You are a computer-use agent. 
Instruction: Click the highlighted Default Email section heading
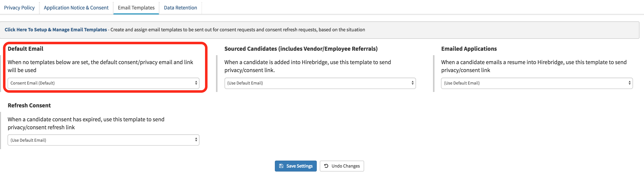pyautogui.click(x=25, y=49)
